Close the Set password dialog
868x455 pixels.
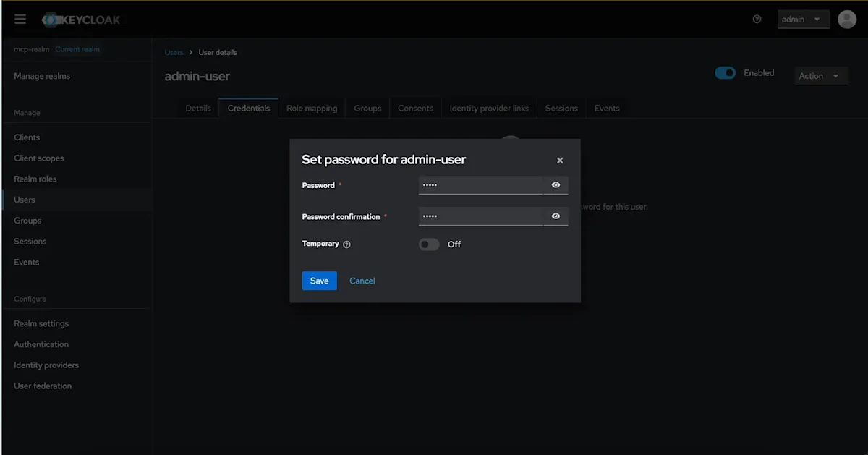pyautogui.click(x=560, y=161)
